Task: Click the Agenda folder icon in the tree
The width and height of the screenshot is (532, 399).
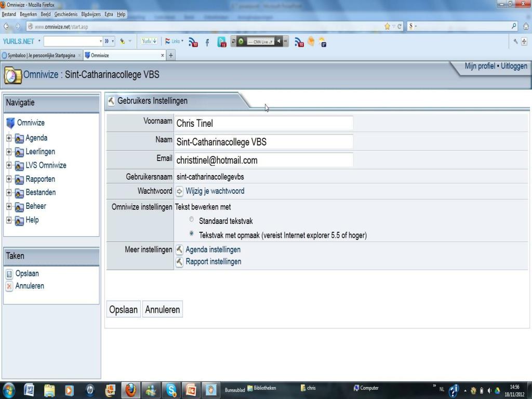Action: pyautogui.click(x=19, y=138)
